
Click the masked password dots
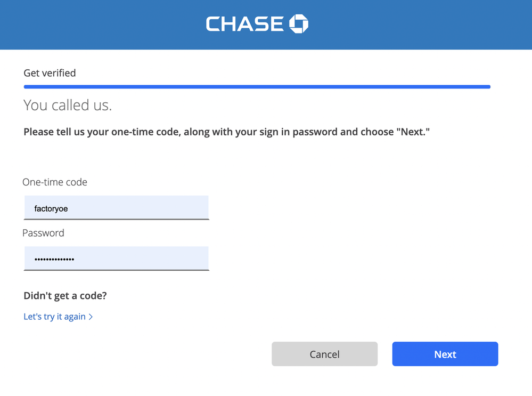(54, 260)
